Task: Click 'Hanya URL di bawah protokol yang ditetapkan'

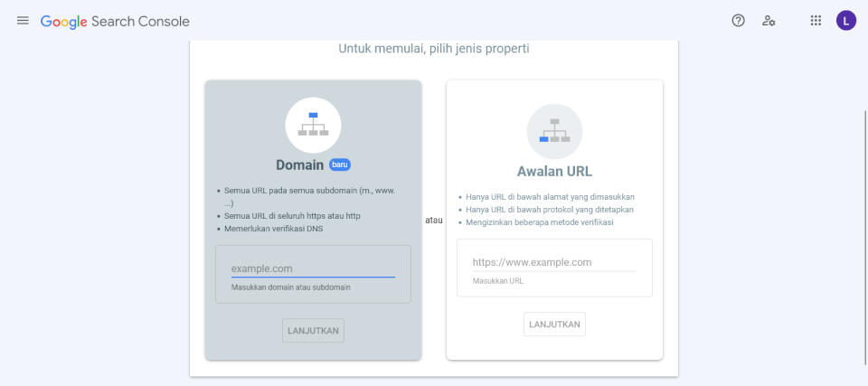Action: coord(550,210)
